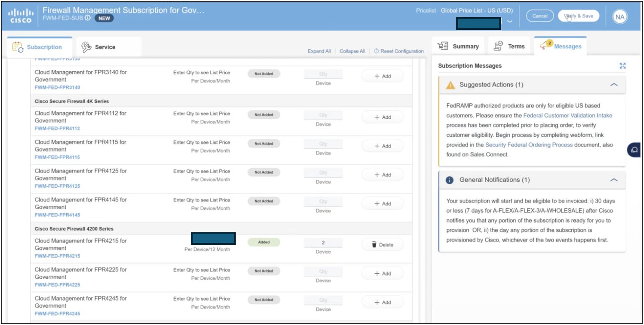The width and height of the screenshot is (644, 325).
Task: Add Cloud Management for FPR3140
Action: (x=383, y=76)
